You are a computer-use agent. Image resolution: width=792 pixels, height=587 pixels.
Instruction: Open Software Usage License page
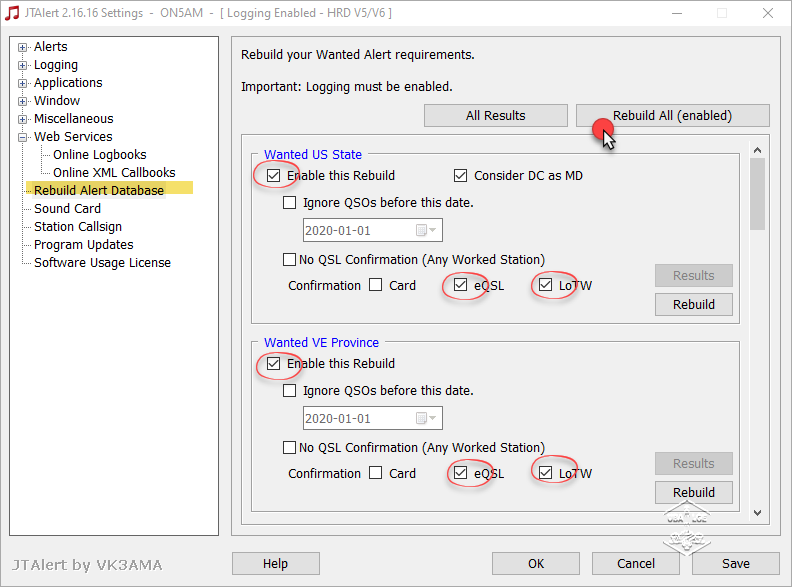[102, 263]
